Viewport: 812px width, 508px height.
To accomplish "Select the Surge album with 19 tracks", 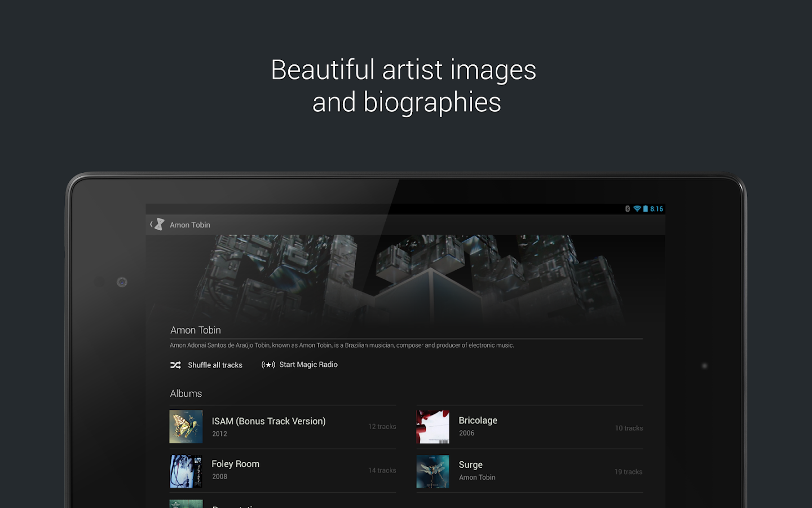I will pyautogui.click(x=529, y=471).
